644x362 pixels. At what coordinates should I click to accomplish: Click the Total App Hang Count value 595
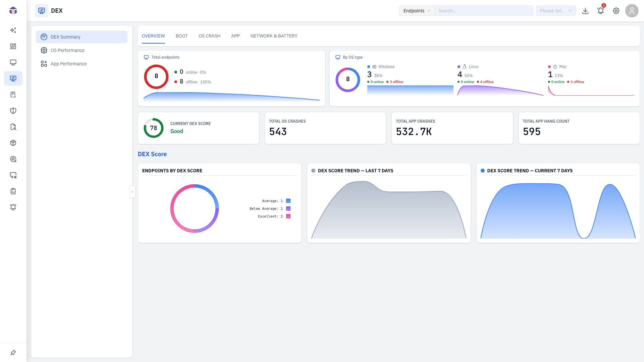(x=532, y=132)
